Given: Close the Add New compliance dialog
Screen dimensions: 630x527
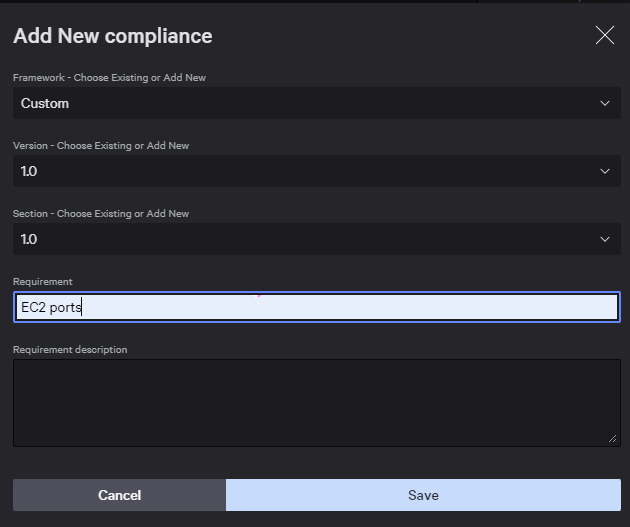Looking at the screenshot, I should (605, 35).
